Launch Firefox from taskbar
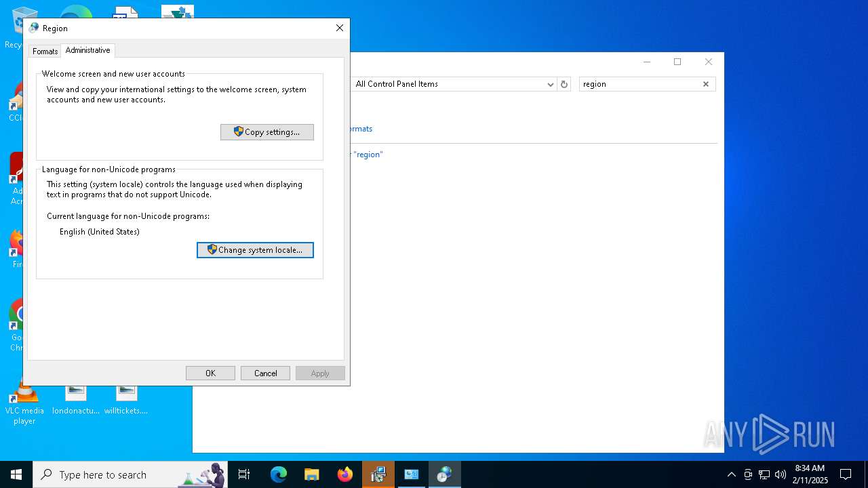The image size is (868, 488). (x=345, y=474)
